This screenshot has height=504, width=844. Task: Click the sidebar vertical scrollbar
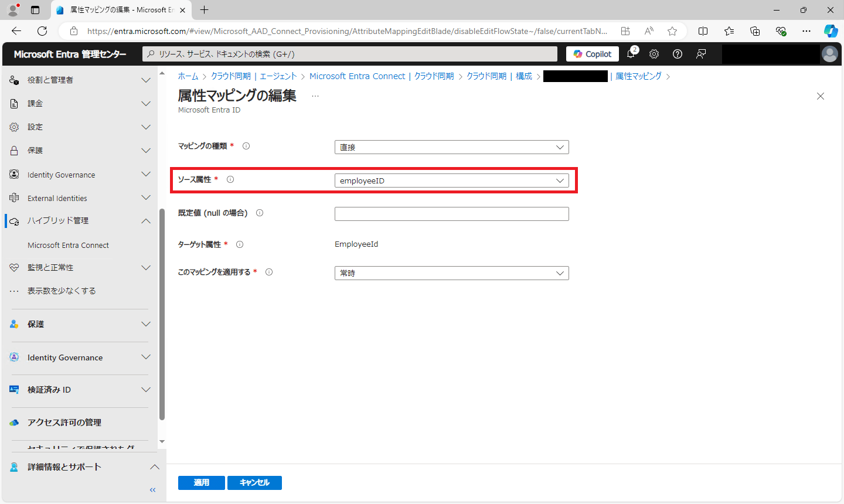[162, 314]
